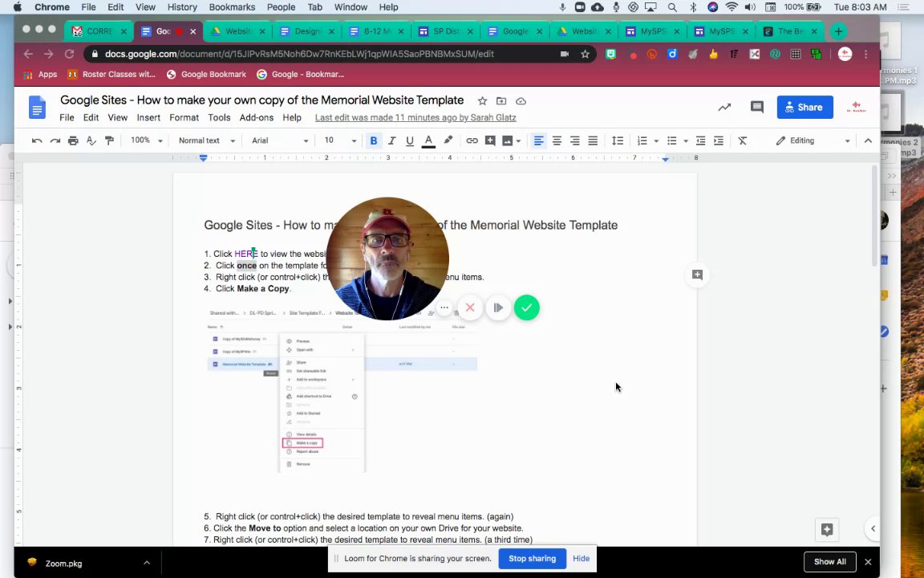
Task: Toggle Bold formatting
Action: 373,140
